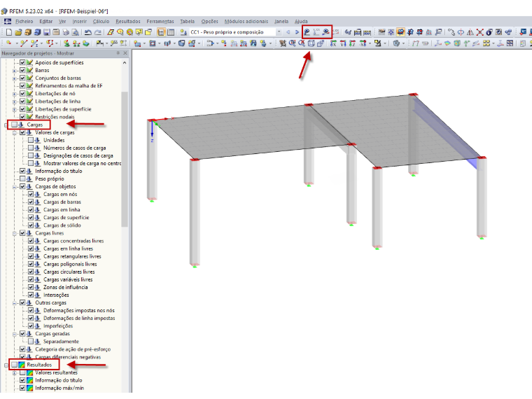This screenshot has width=532, height=399.
Task: Select Zonas de influência tree row
Action: [66, 287]
